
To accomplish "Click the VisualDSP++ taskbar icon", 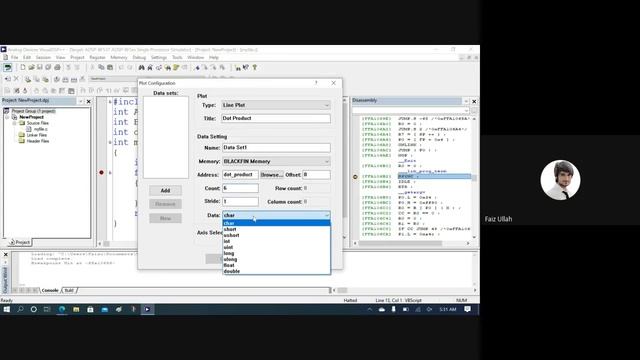I will pos(147,309).
